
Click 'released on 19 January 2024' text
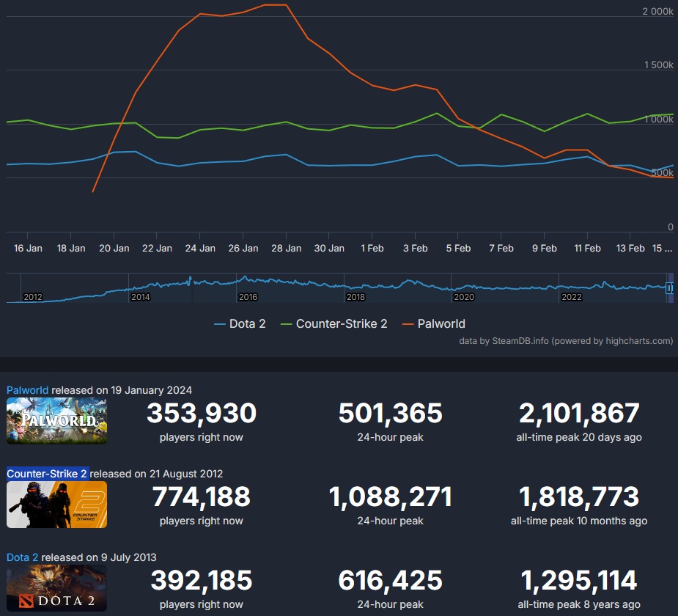click(122, 390)
